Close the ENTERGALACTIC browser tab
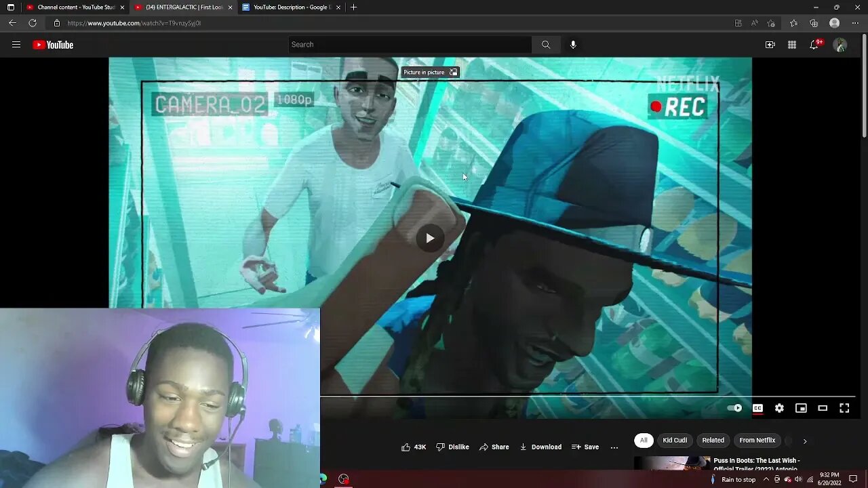Screen dimensions: 868x488 (230, 7)
